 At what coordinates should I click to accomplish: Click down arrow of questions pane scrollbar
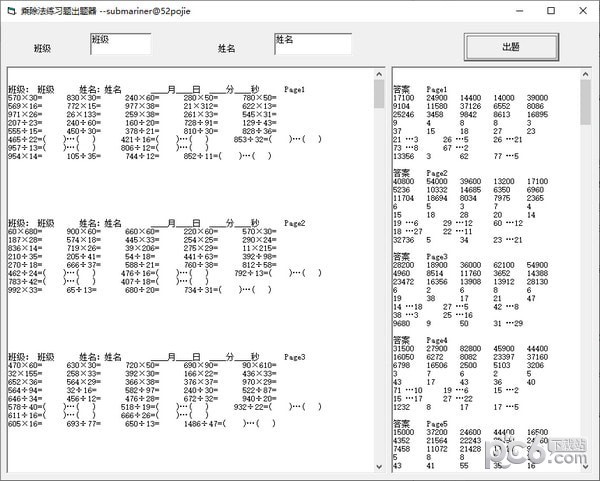point(379,466)
